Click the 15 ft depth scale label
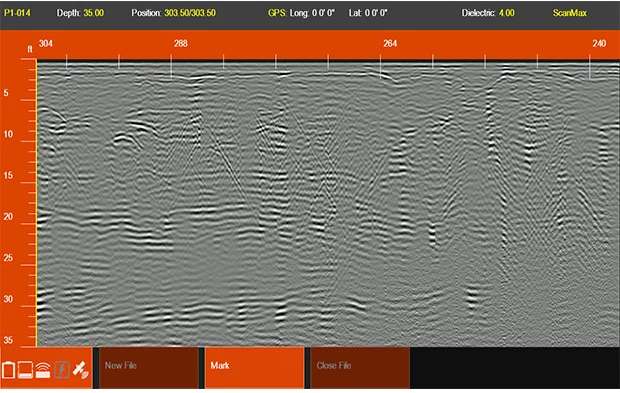This screenshot has height=393, width=620. (8, 175)
